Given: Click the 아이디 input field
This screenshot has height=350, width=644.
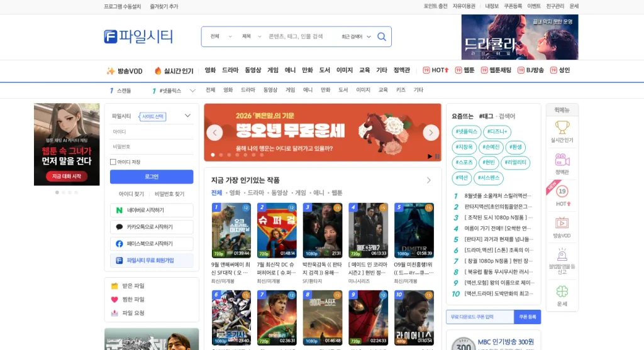Looking at the screenshot, I should pos(152,132).
